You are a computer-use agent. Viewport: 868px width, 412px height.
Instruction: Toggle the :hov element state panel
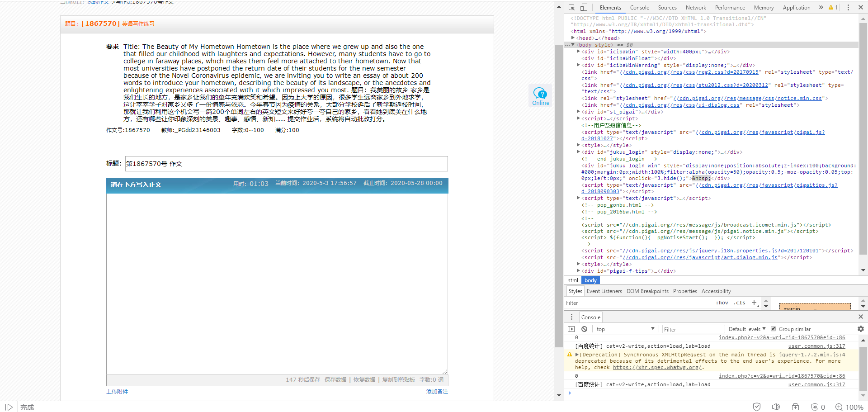tap(722, 303)
